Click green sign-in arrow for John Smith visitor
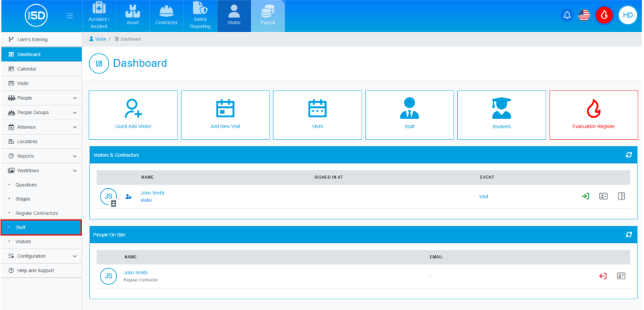Screen dimensions: 644x310 point(585,196)
